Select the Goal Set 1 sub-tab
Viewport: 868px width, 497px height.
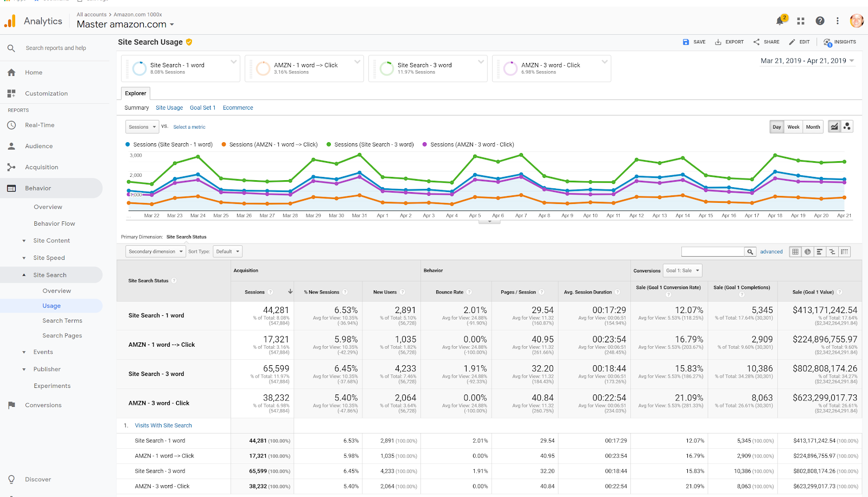(203, 108)
